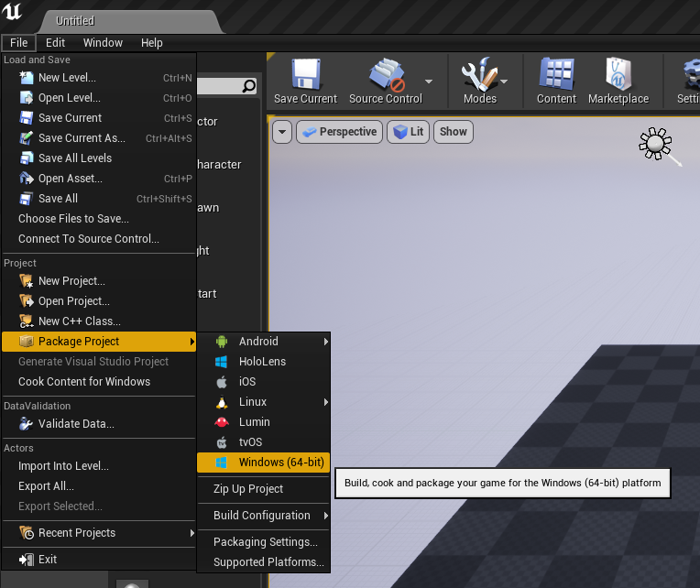This screenshot has height=588, width=700.
Task: Click the Package Project menu entry
Action: (99, 342)
